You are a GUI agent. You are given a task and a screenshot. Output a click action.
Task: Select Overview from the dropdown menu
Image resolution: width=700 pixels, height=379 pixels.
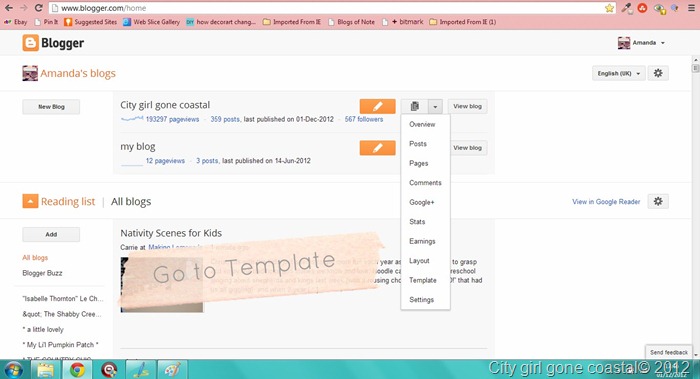coord(422,124)
